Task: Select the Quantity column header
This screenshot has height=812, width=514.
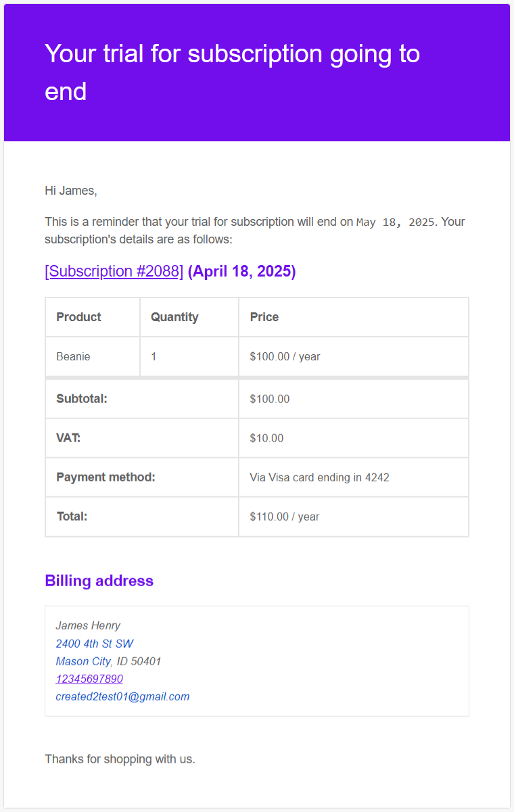Action: click(x=174, y=317)
